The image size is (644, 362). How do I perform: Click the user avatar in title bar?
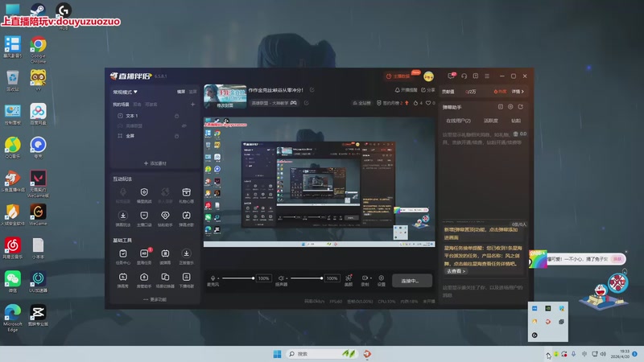(429, 76)
